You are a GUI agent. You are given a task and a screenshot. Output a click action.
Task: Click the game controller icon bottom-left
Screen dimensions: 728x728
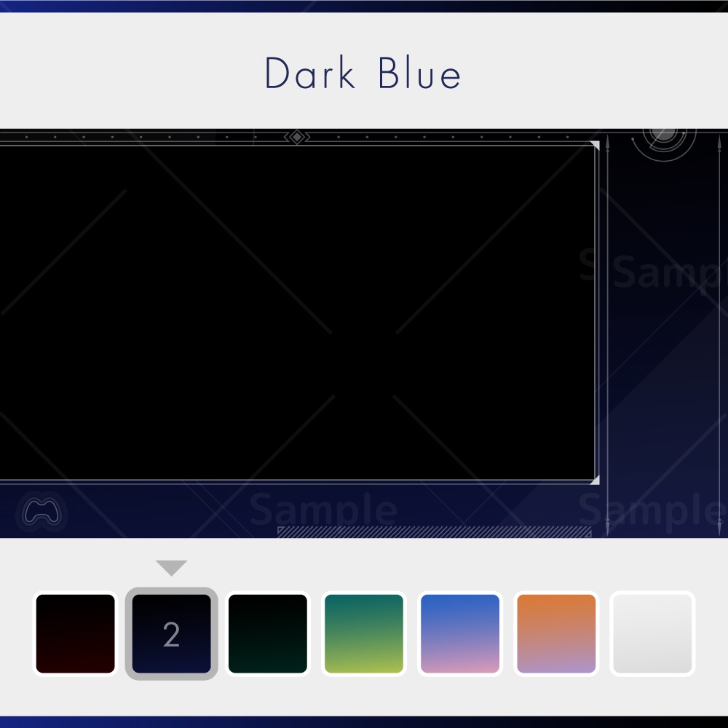click(42, 513)
